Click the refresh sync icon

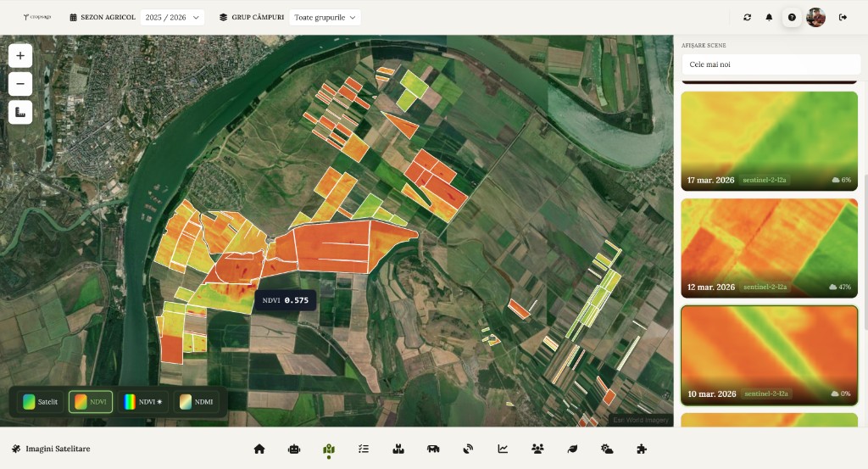click(x=747, y=17)
